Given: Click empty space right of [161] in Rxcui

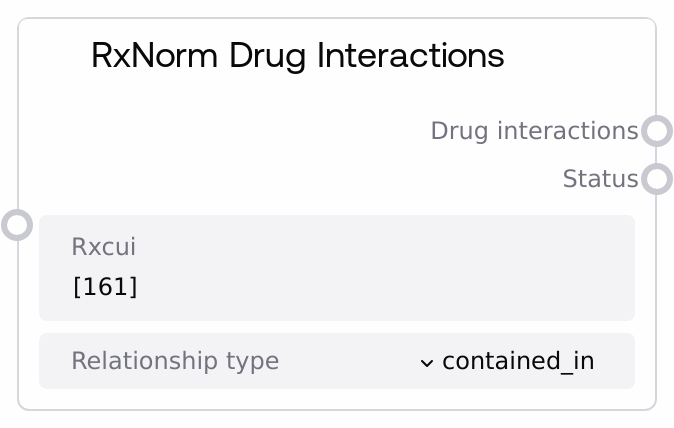Looking at the screenshot, I should 400,288.
